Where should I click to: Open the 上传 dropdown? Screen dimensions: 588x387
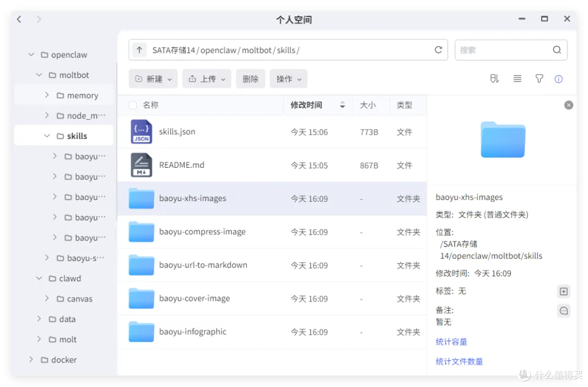pyautogui.click(x=207, y=79)
